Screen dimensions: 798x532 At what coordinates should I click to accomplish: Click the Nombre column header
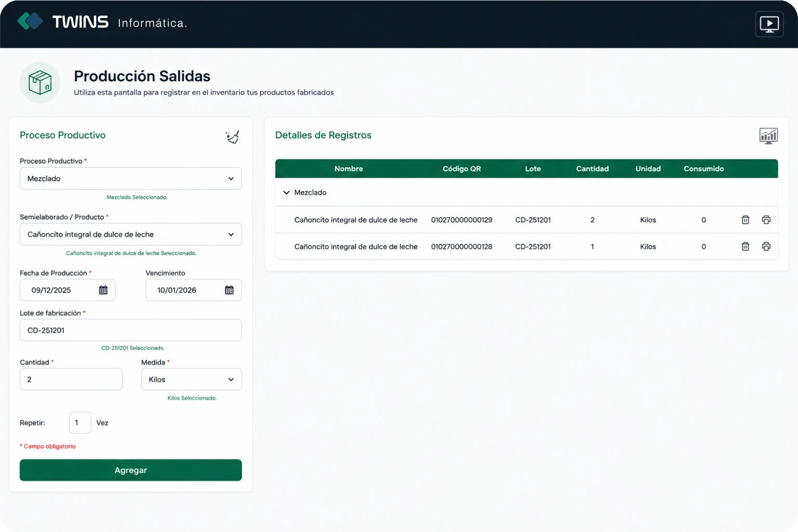coord(349,169)
